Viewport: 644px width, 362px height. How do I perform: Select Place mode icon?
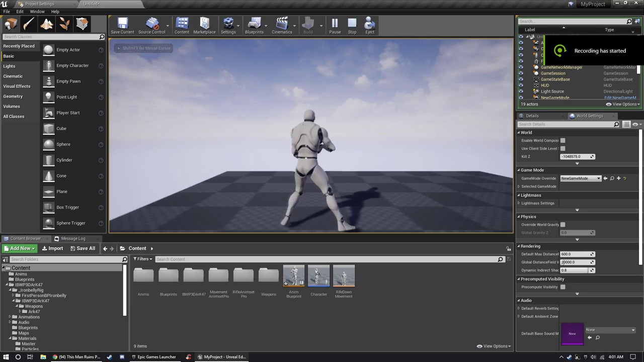pyautogui.click(x=11, y=24)
